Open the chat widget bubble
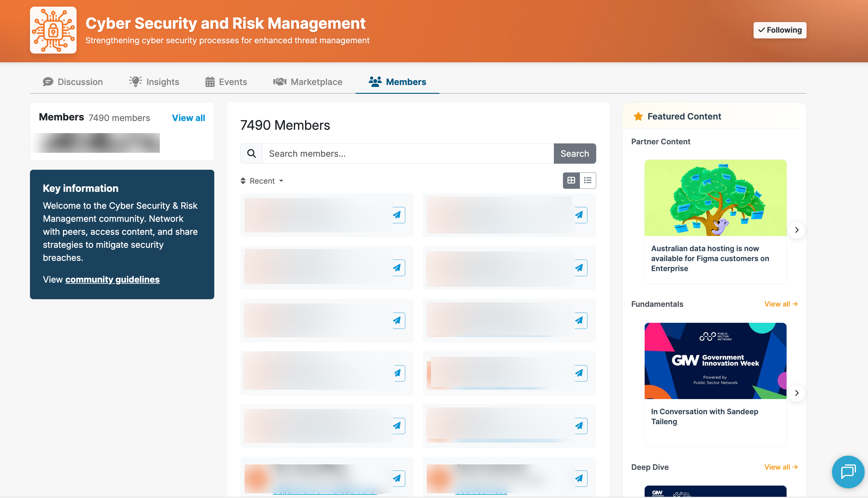This screenshot has height=498, width=868. pyautogui.click(x=848, y=472)
